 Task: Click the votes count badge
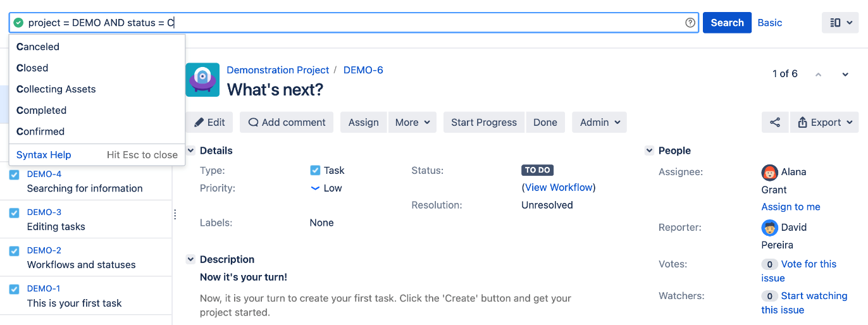pos(769,264)
